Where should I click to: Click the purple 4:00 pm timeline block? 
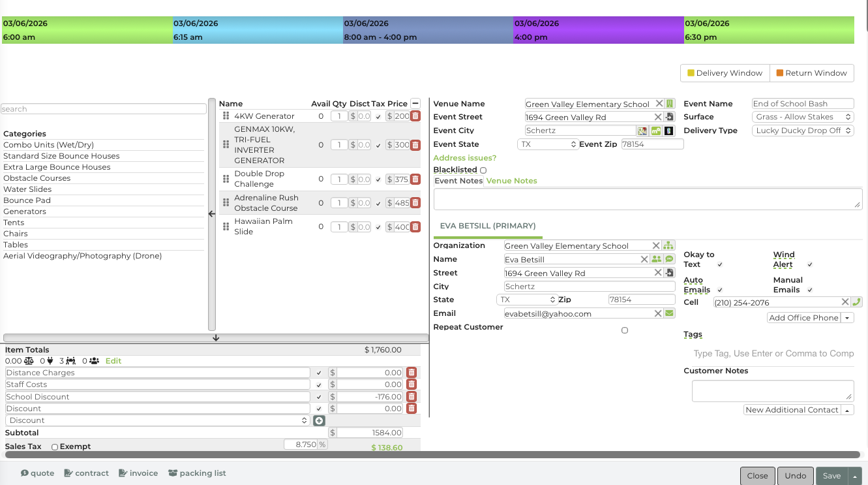[598, 30]
